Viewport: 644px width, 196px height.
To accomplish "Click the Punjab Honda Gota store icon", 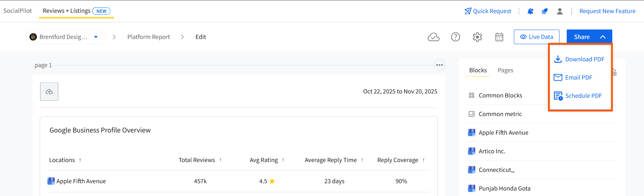I will point(472,188).
